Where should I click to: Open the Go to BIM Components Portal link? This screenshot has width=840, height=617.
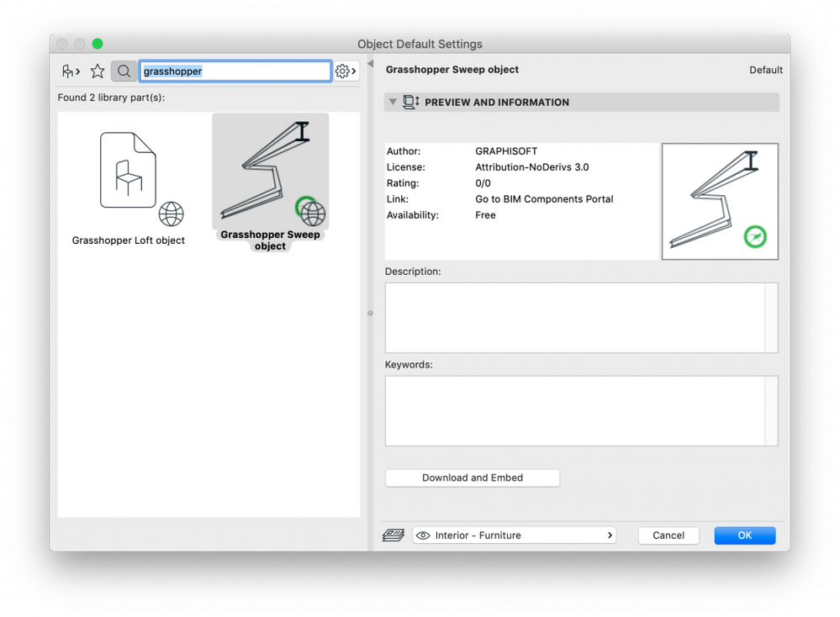tap(544, 199)
